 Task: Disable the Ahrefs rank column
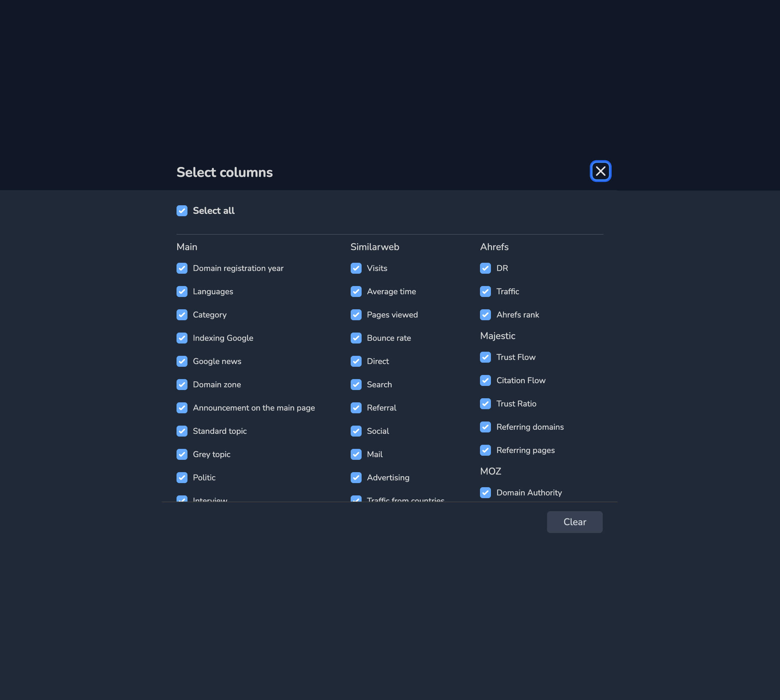point(485,315)
